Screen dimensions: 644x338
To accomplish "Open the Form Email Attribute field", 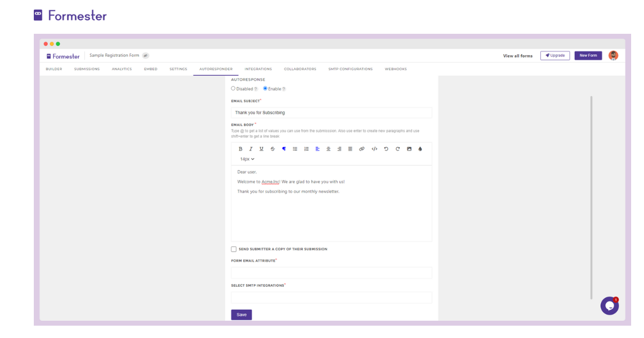I will click(331, 272).
